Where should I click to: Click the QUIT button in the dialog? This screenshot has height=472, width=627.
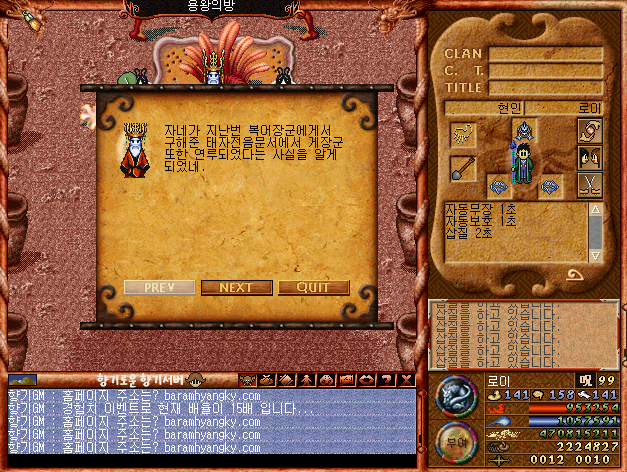click(314, 288)
